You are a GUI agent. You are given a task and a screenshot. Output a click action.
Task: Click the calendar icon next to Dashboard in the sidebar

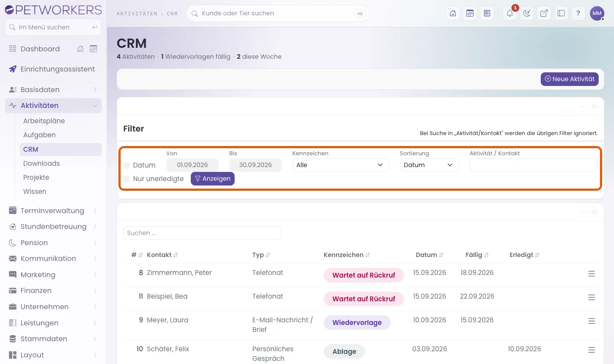(x=93, y=49)
